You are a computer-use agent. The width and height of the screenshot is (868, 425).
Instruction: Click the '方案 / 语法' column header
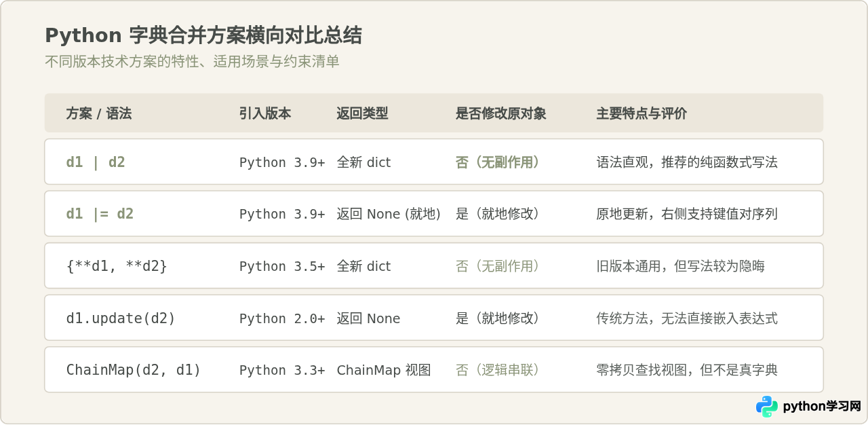click(x=99, y=113)
